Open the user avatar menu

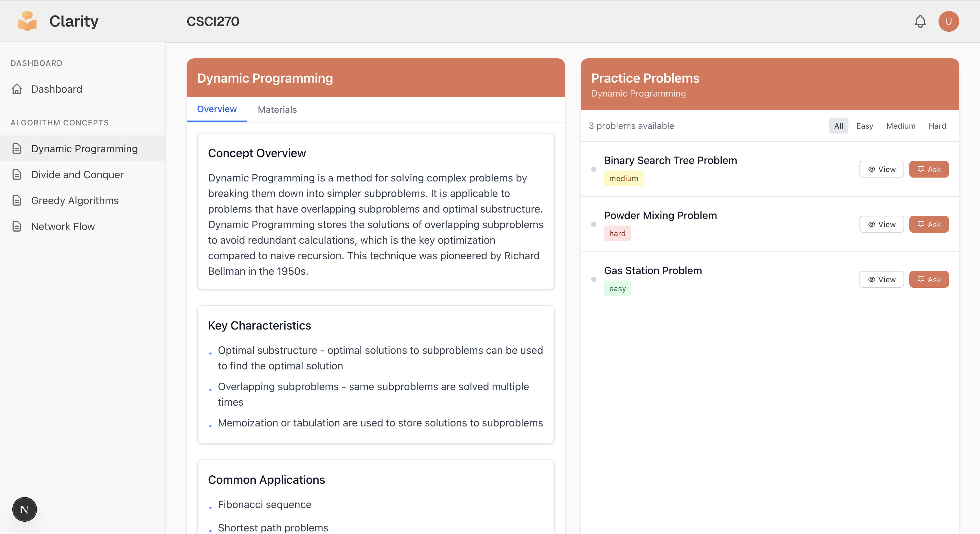[x=949, y=21]
